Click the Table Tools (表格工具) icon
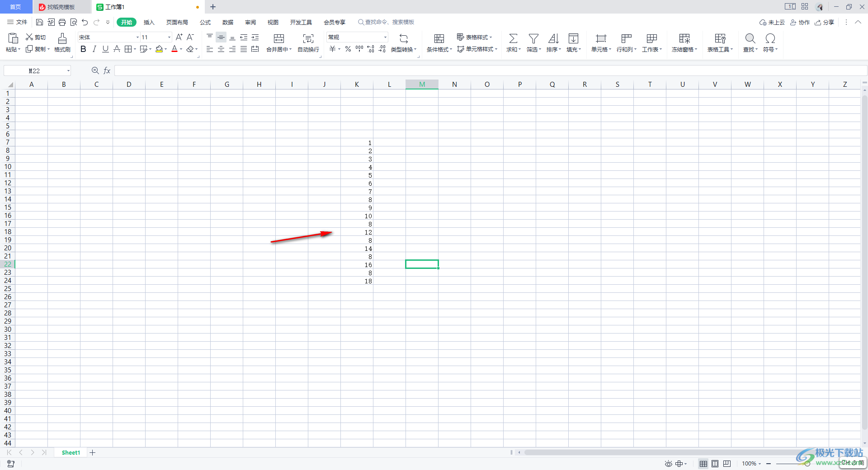The image size is (868, 470). click(x=720, y=38)
